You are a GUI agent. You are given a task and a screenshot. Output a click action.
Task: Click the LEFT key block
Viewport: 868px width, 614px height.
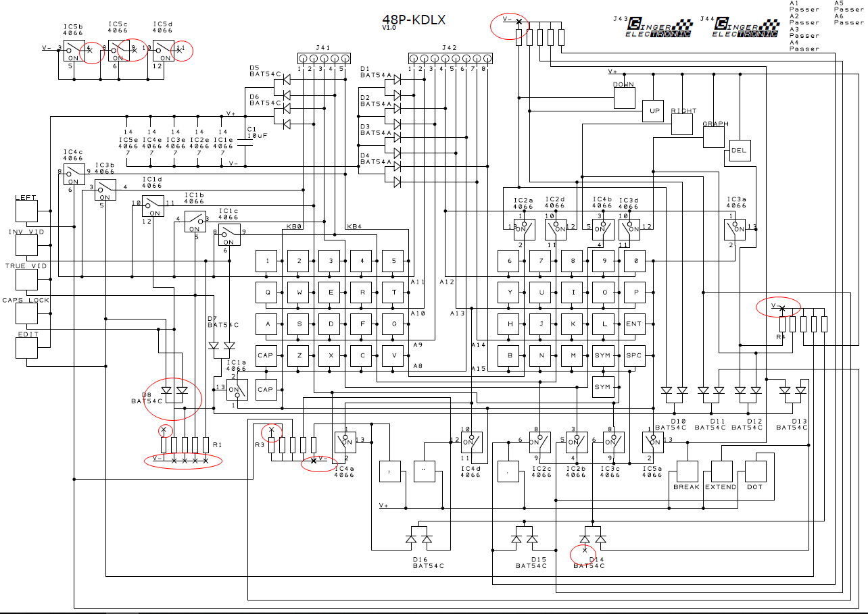pyautogui.click(x=26, y=212)
